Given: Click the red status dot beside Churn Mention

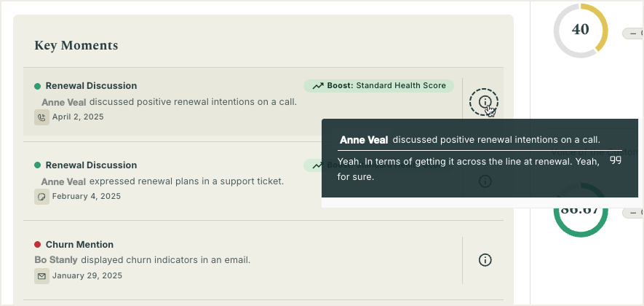Looking at the screenshot, I should pyautogui.click(x=37, y=245).
